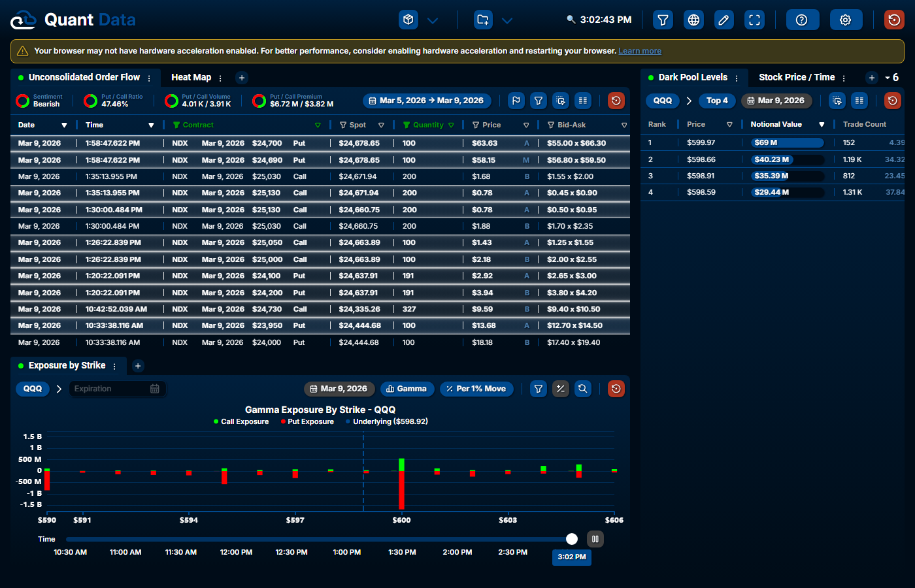Expand the chevron beside the cube icon
The width and height of the screenshot is (915, 588).
click(x=433, y=20)
